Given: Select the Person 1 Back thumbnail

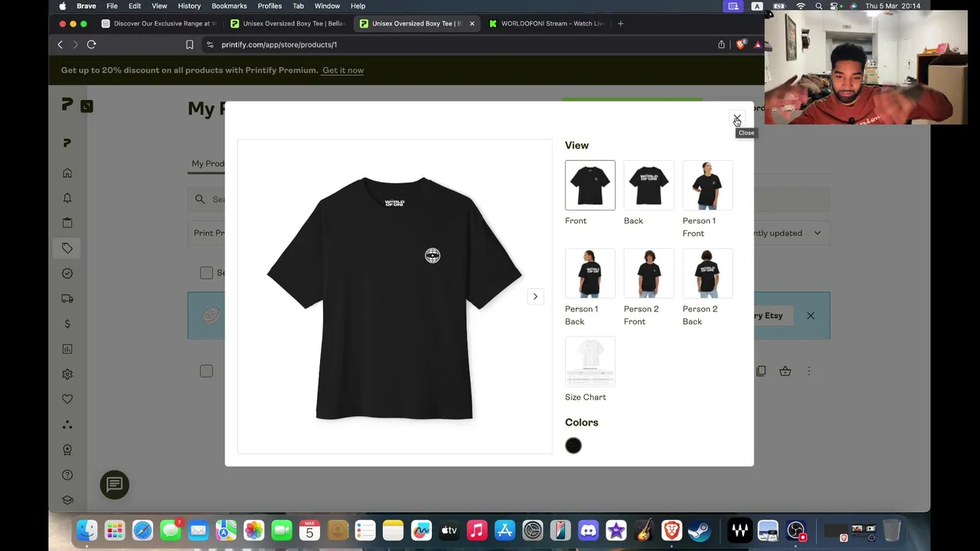Looking at the screenshot, I should 590,273.
